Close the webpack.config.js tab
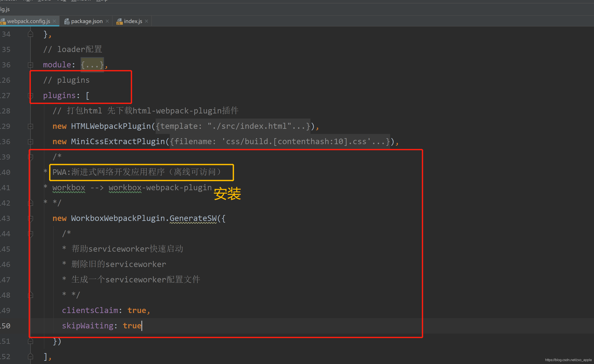 click(x=55, y=21)
